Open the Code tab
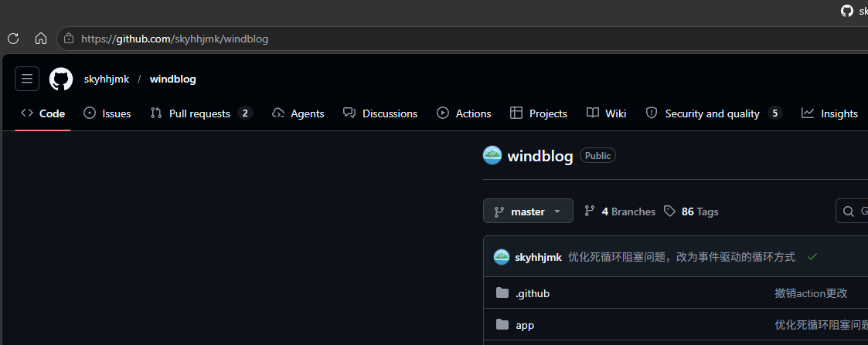This screenshot has height=345, width=868. (x=43, y=113)
